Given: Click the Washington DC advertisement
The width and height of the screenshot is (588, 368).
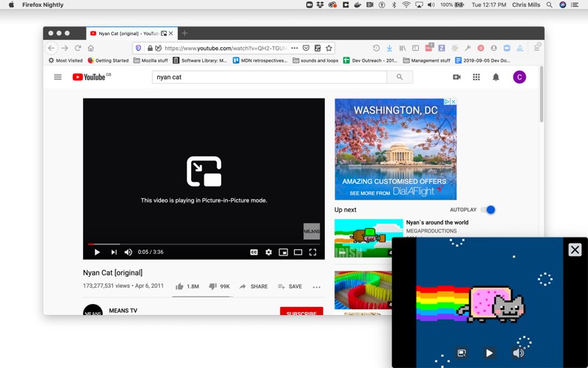Looking at the screenshot, I should pyautogui.click(x=395, y=149).
